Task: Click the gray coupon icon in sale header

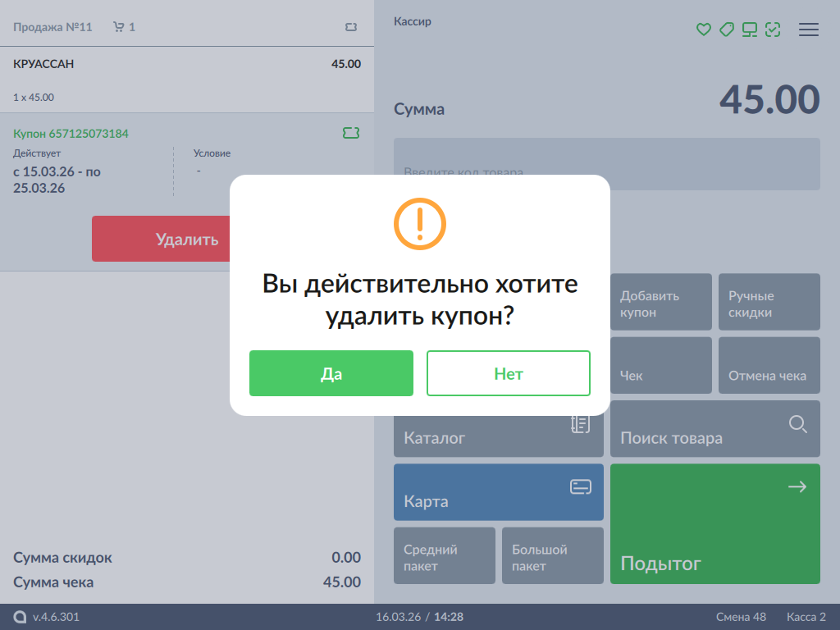Action: pos(351,27)
